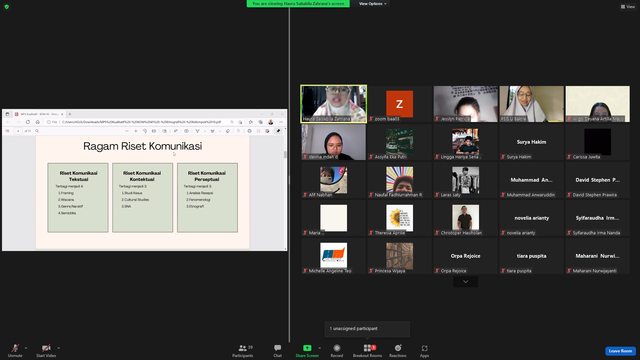Image resolution: width=640 pixels, height=360 pixels.
Task: Click the pin toolbar icon in PDF viewer
Action: pos(278,131)
